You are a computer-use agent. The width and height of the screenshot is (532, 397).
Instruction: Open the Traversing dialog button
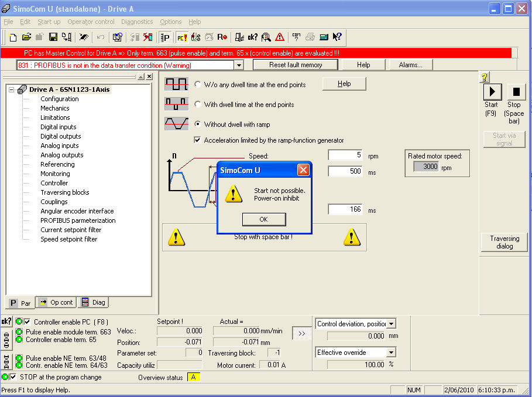[504, 243]
